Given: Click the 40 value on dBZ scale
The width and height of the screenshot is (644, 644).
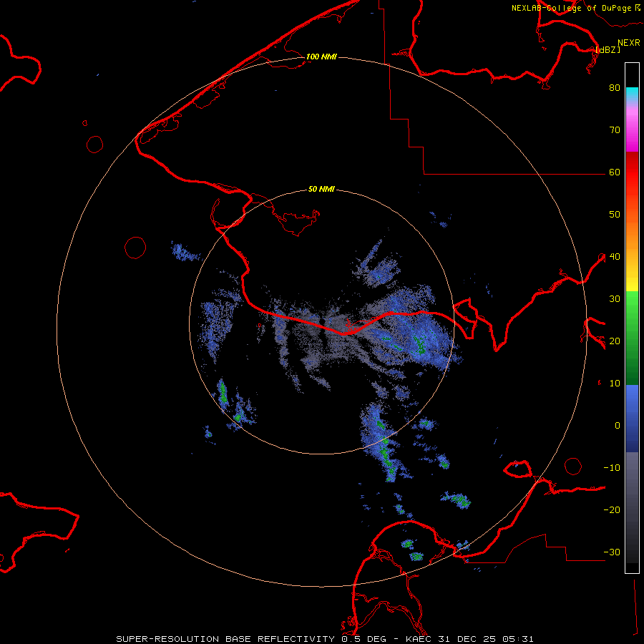Looking at the screenshot, I should pyautogui.click(x=615, y=257).
